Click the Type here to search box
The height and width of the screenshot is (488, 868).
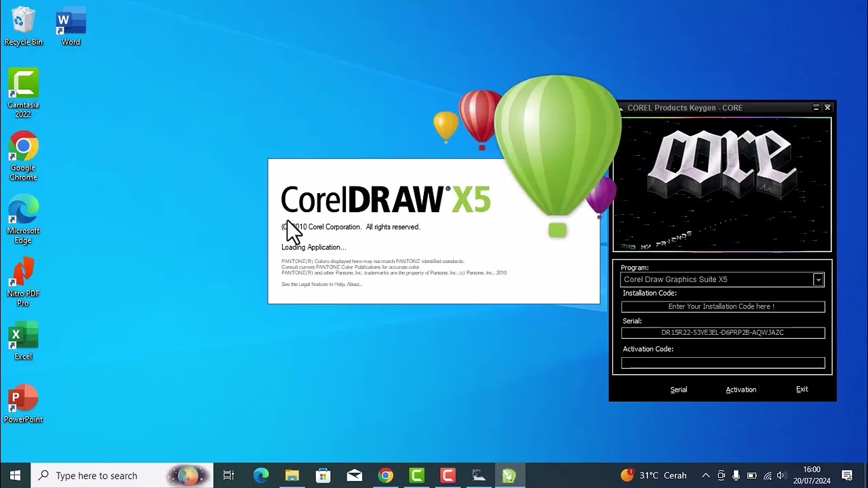click(122, 475)
